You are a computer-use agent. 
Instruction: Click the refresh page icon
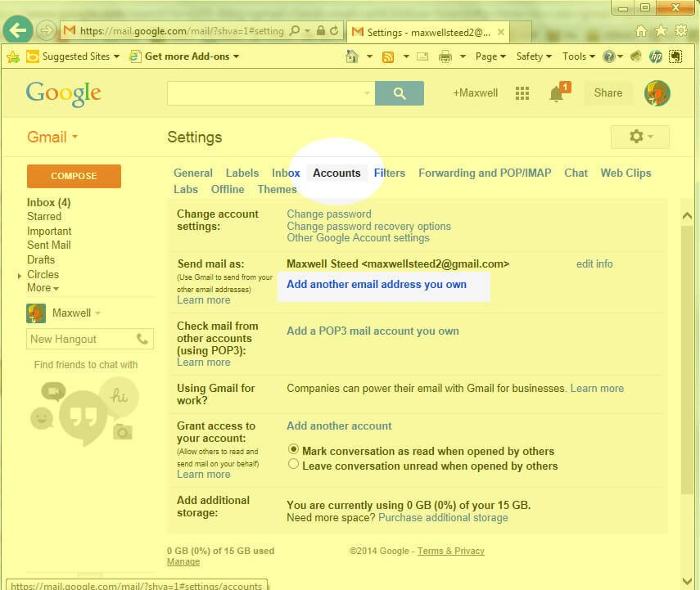(x=334, y=31)
